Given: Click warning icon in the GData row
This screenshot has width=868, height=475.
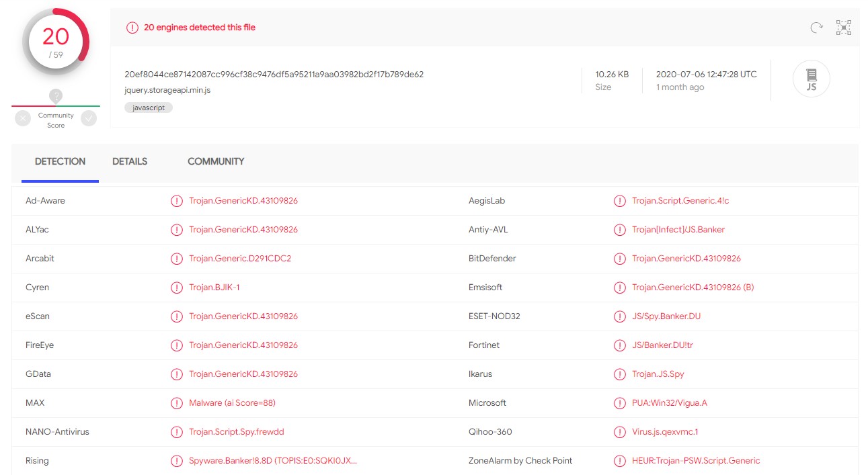Looking at the screenshot, I should pyautogui.click(x=177, y=374).
